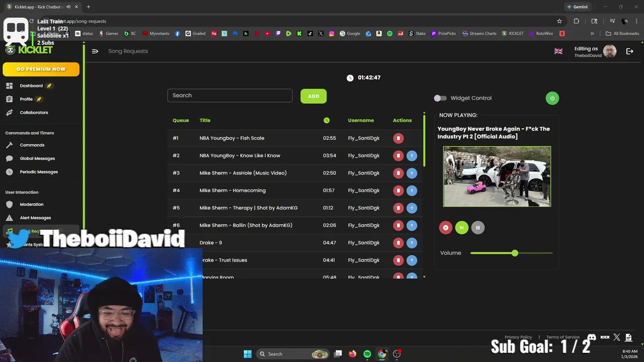Collapse the sidebar with the hamburger icon
644x362 pixels.
click(x=95, y=51)
